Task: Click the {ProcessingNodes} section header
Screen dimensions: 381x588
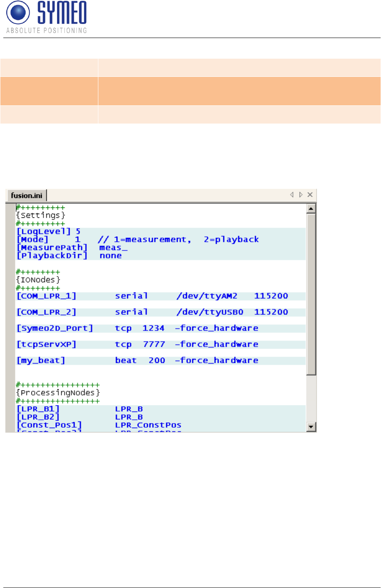Action: [x=58, y=392]
